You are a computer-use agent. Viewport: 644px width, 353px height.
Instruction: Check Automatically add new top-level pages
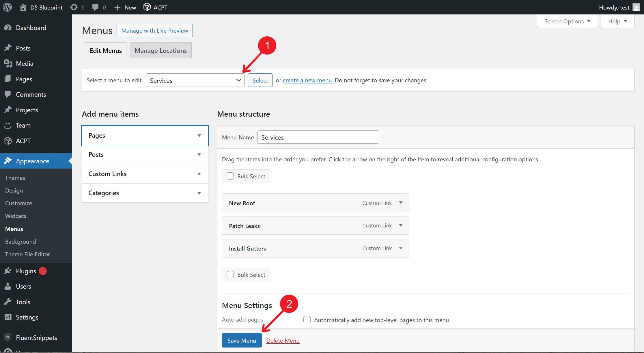[x=307, y=320]
